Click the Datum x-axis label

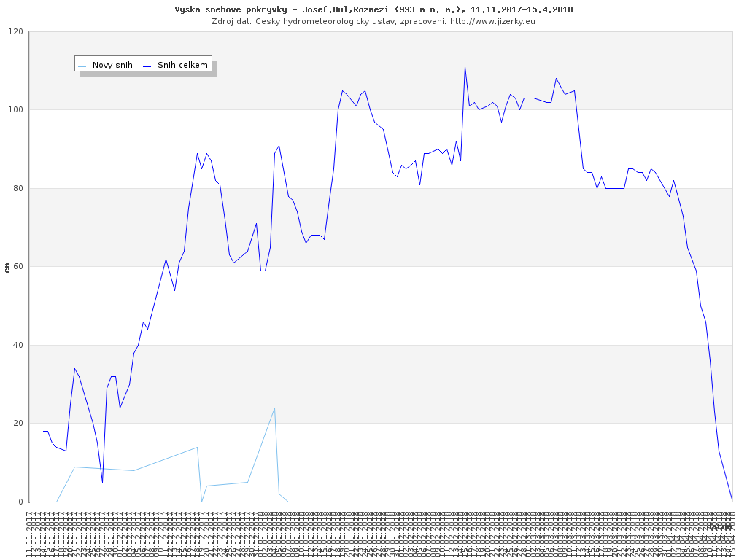pos(719,526)
